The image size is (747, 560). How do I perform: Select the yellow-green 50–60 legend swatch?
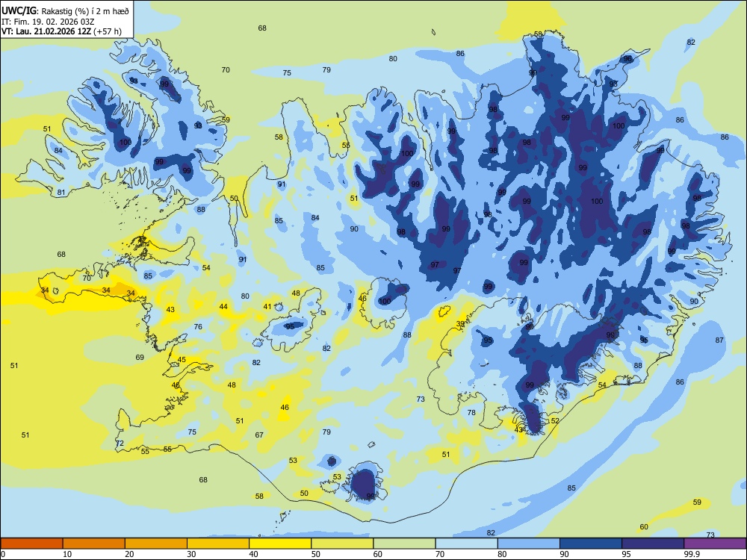tap(342, 544)
